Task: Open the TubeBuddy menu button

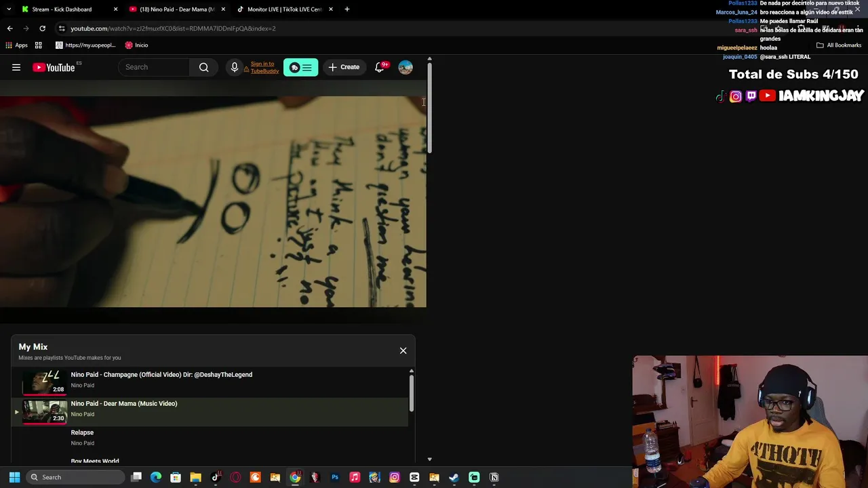Action: (300, 67)
